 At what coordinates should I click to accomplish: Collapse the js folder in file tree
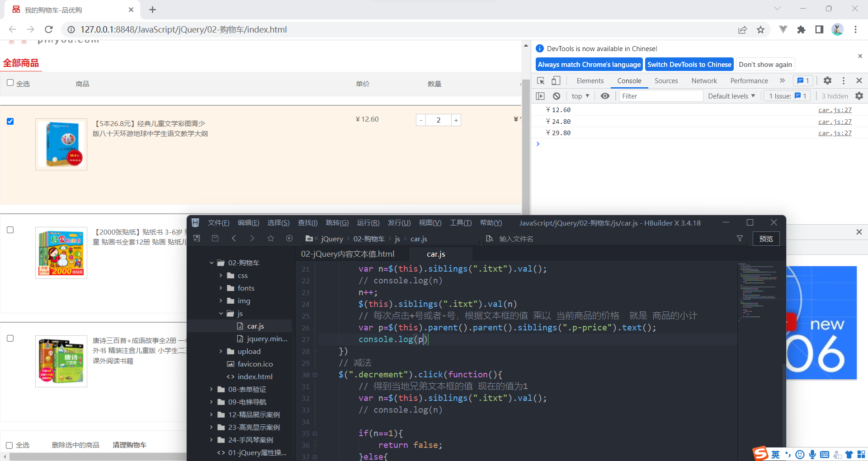click(x=222, y=313)
